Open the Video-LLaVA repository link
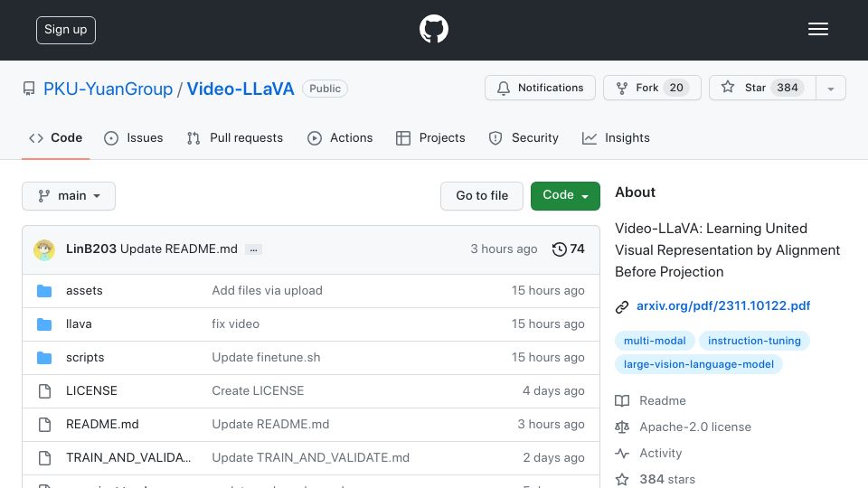This screenshot has width=868, height=488. click(x=241, y=89)
